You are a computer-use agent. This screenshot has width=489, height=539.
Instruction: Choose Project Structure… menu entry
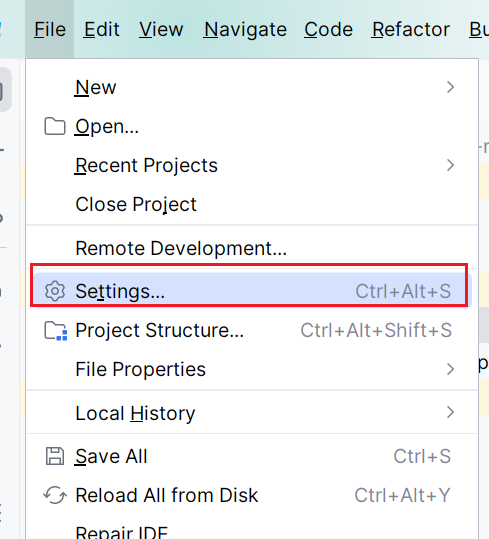coord(252,331)
